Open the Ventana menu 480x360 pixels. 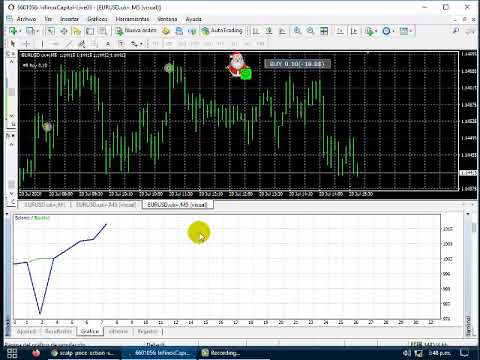[x=167, y=19]
